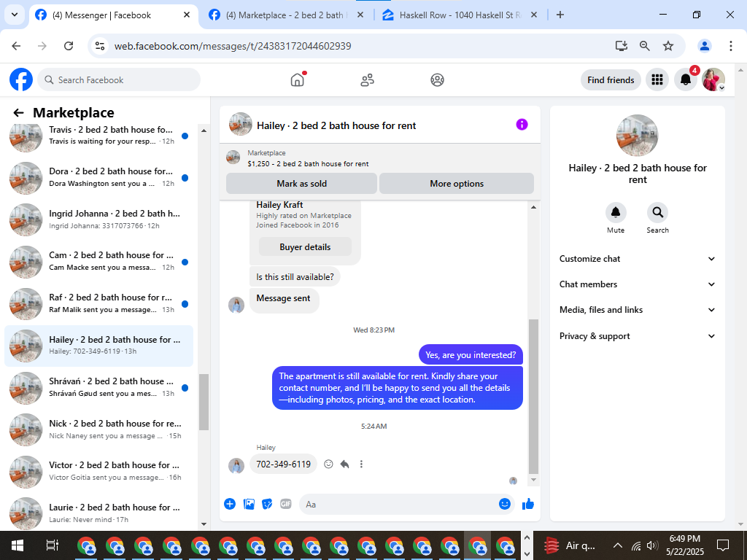Switch to the Haskell Row tab
Image resolution: width=747 pixels, height=560 pixels.
coord(460,15)
